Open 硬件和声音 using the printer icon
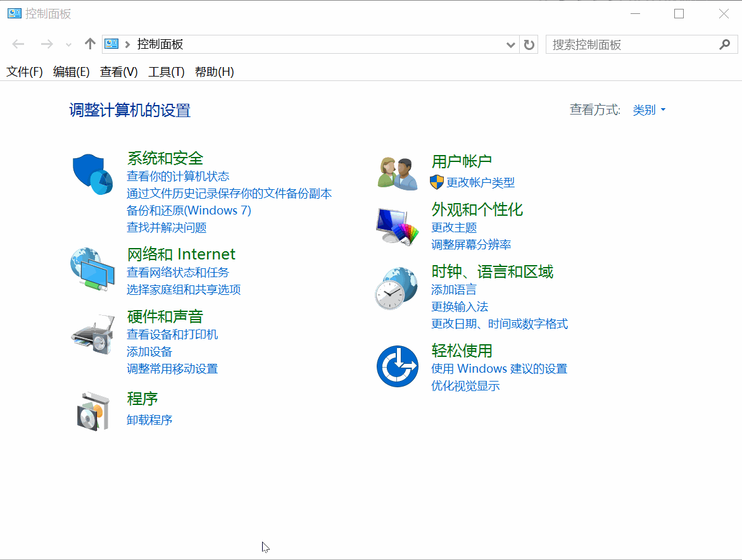The height and width of the screenshot is (560, 742). pyautogui.click(x=92, y=333)
